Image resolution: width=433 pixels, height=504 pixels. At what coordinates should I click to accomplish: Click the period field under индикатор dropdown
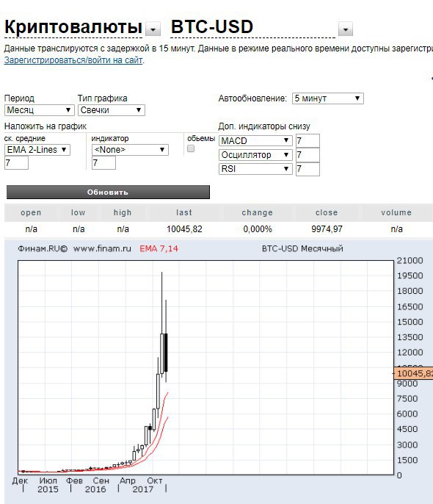(x=103, y=163)
